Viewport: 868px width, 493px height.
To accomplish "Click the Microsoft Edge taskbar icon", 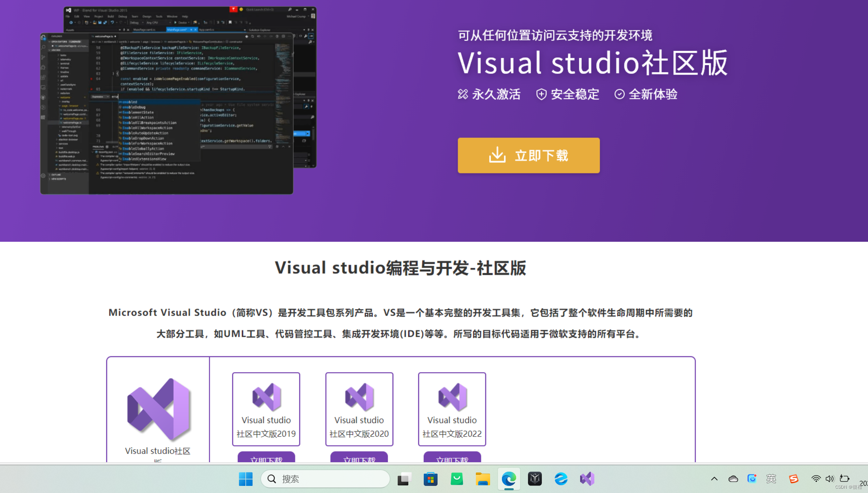I will [x=509, y=479].
